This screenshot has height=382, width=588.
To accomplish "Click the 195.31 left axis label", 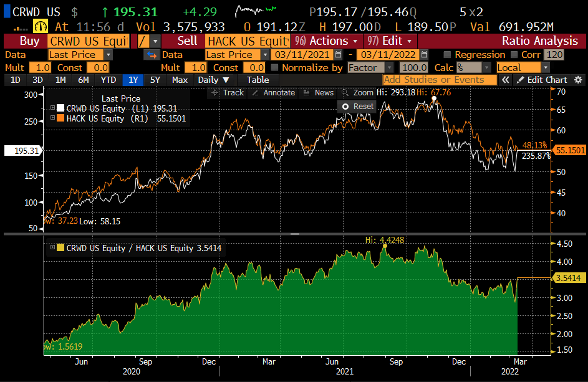I will coord(23,151).
